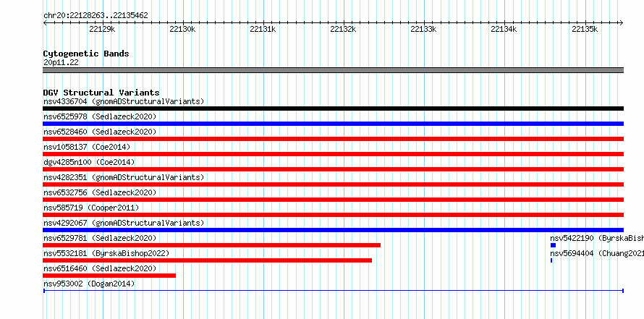Click the 22133k ruler tick label
The width and height of the screenshot is (644, 319).
[x=423, y=30]
